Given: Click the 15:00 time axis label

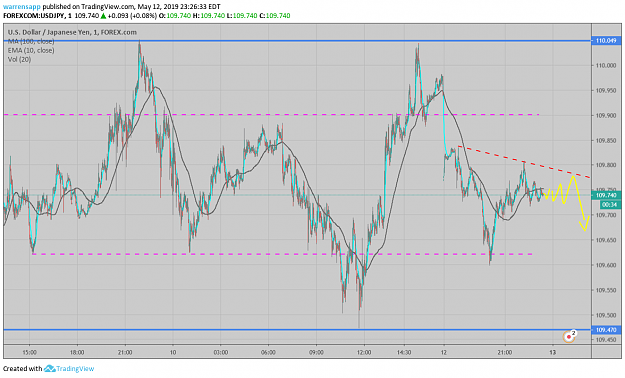Looking at the screenshot, I should click(x=29, y=352).
